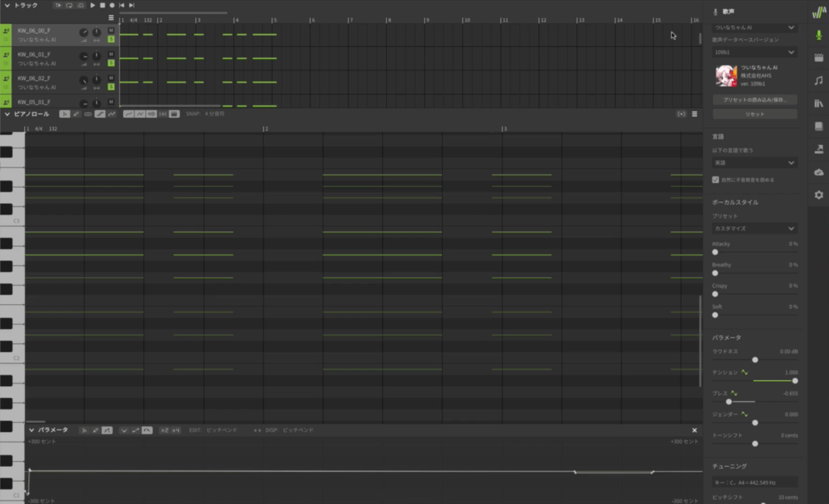Image resolution: width=829 pixels, height=504 pixels.
Task: Open the cloud license icon in sidebar
Action: [818, 172]
